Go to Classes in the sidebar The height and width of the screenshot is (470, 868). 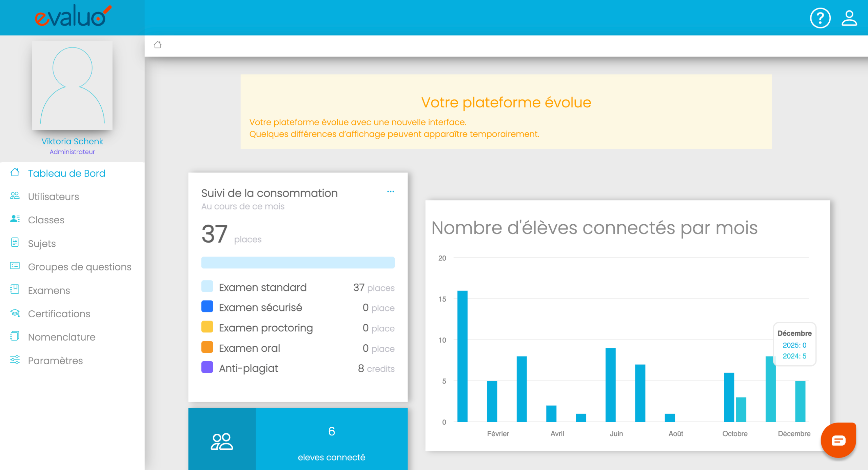(x=46, y=220)
